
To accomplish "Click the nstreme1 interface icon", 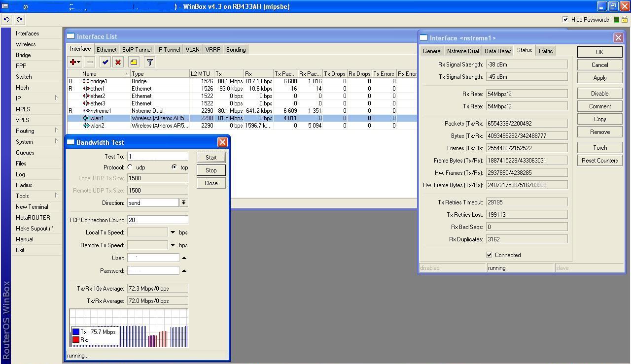I will pyautogui.click(x=86, y=111).
